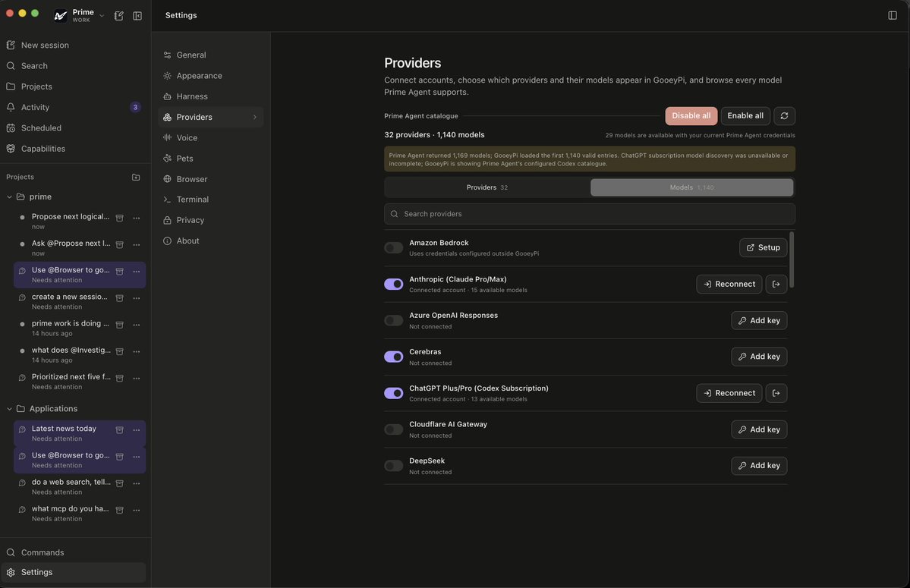
Task: Add a new project folder icon
Action: pos(136,177)
